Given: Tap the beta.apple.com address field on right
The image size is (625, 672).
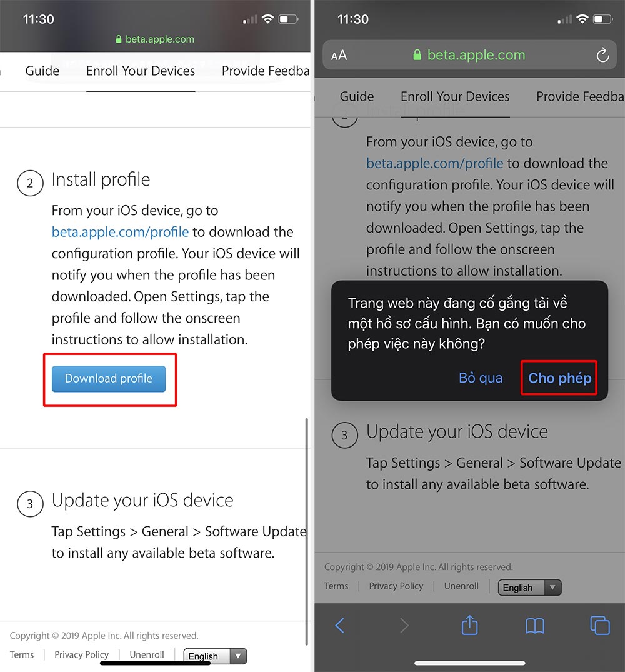Looking at the screenshot, I should click(469, 55).
